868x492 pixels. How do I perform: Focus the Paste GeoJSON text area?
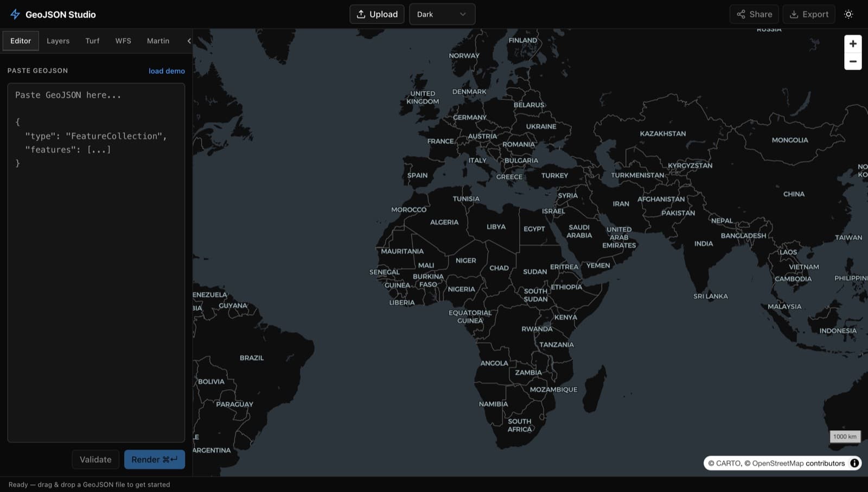[x=96, y=263]
